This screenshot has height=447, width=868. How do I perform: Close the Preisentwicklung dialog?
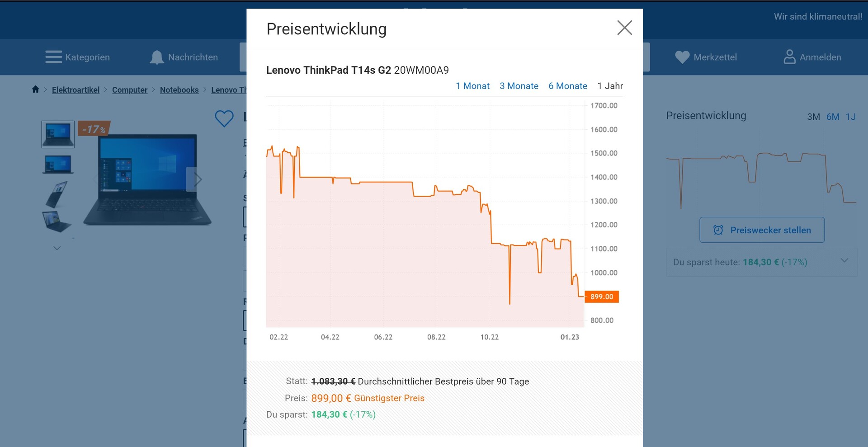(x=624, y=28)
